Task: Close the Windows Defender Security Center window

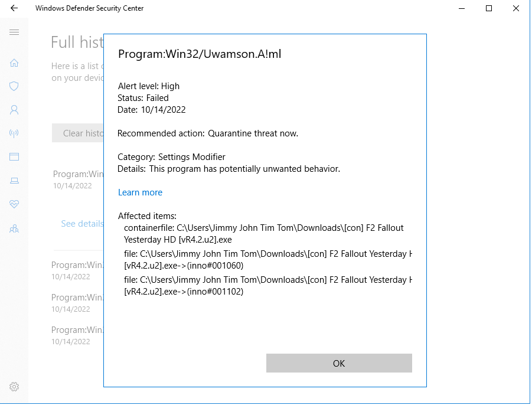Action: point(515,8)
